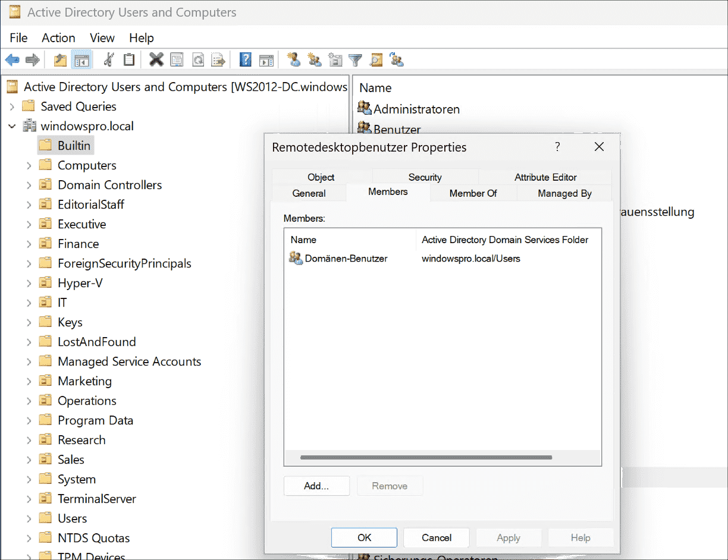
Task: Click the Active Directory Domain Services Folder column header
Action: click(x=508, y=240)
